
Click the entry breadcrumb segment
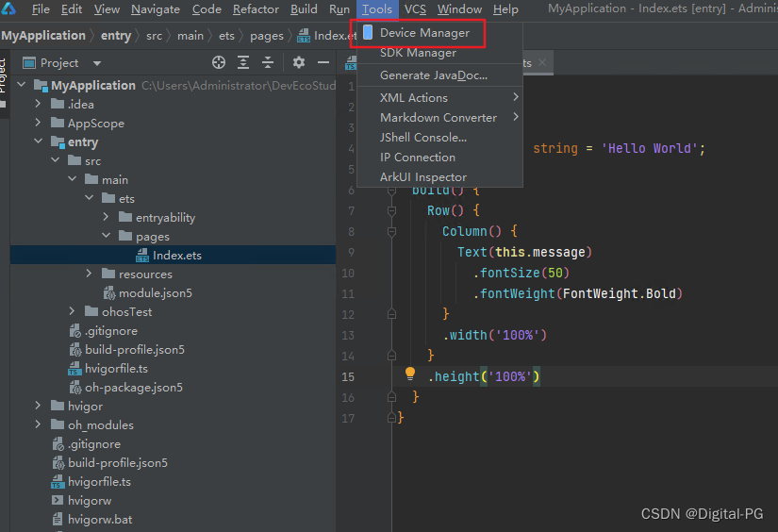pyautogui.click(x=116, y=36)
